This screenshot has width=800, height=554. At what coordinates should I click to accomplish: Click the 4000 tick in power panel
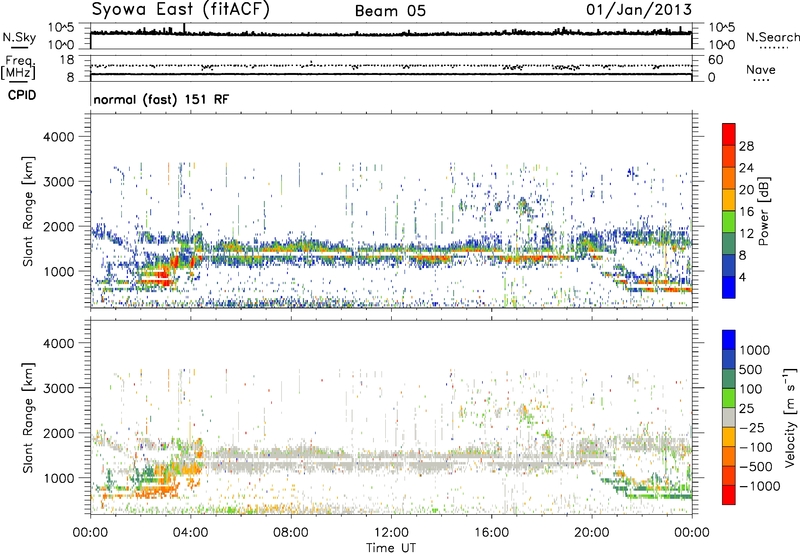[x=58, y=137]
